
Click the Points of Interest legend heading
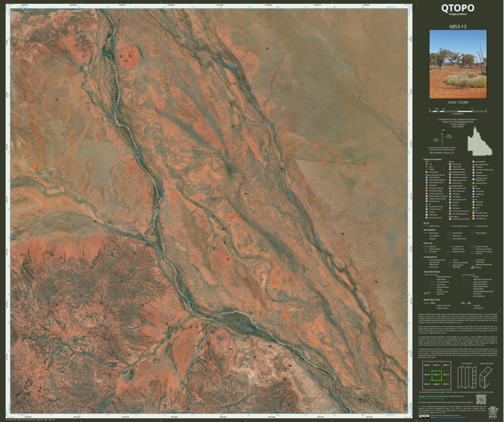coord(432,159)
